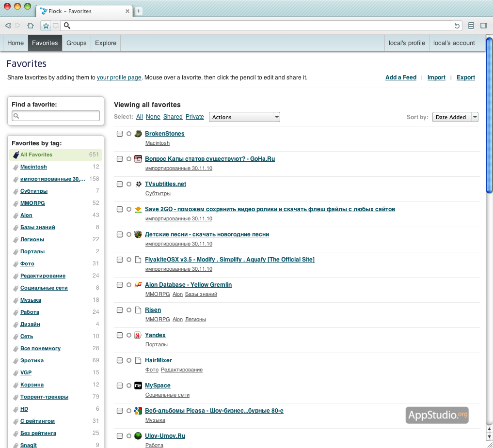Close the Flock – Favorites tab
Screen dimensions: 493x448
tap(127, 11)
